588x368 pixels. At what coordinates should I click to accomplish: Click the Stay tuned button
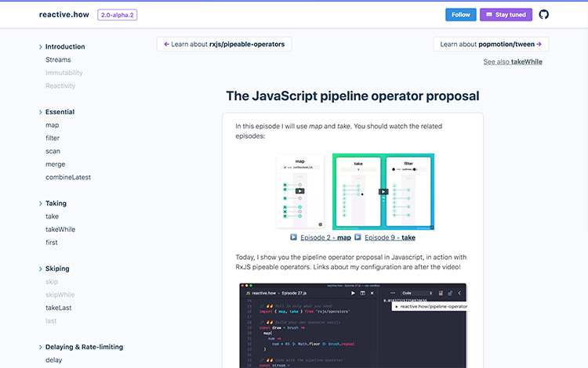(x=506, y=15)
